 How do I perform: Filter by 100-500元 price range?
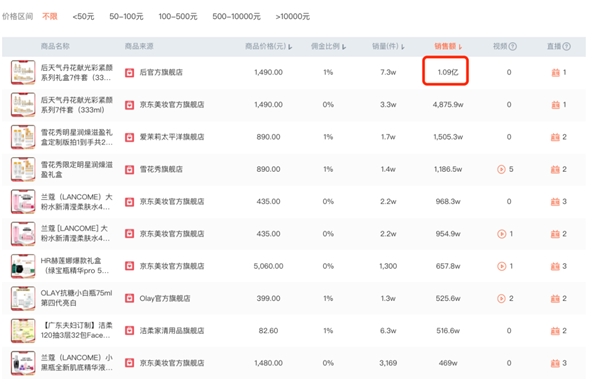tap(178, 16)
